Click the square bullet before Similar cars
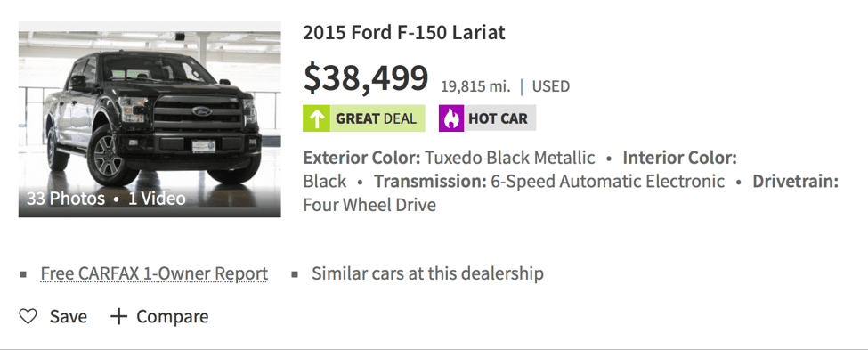This screenshot has width=868, height=350. (295, 274)
